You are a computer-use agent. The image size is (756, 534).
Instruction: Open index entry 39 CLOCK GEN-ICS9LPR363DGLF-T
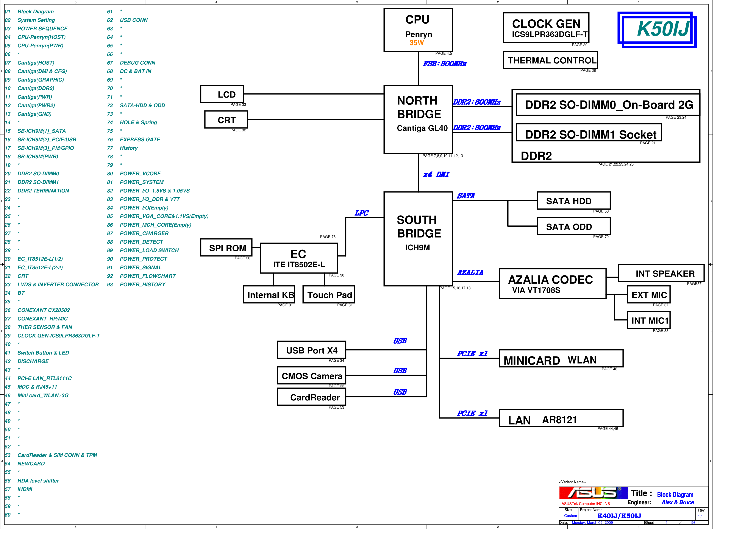coord(52,336)
